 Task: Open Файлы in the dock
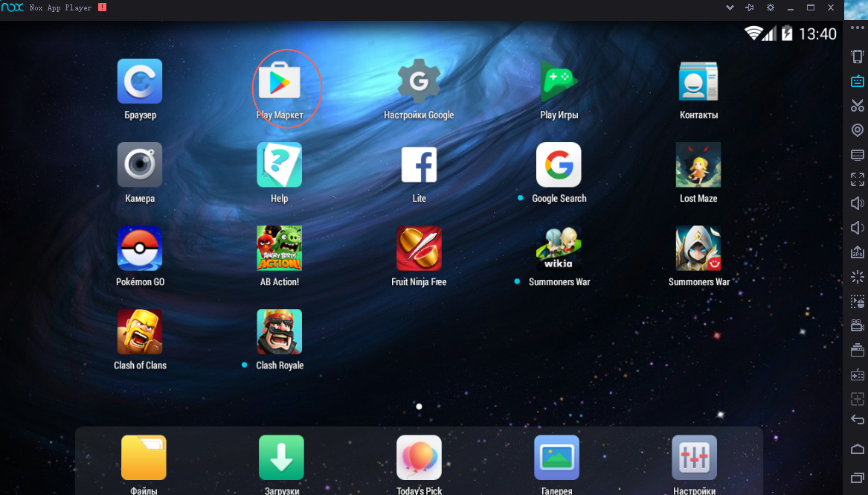pyautogui.click(x=144, y=457)
